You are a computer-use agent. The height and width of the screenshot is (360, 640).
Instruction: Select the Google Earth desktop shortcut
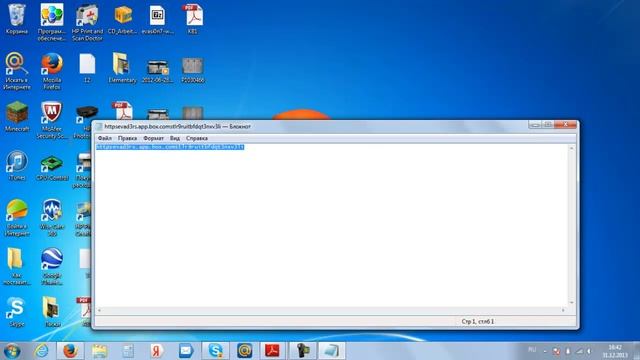pyautogui.click(x=52, y=267)
